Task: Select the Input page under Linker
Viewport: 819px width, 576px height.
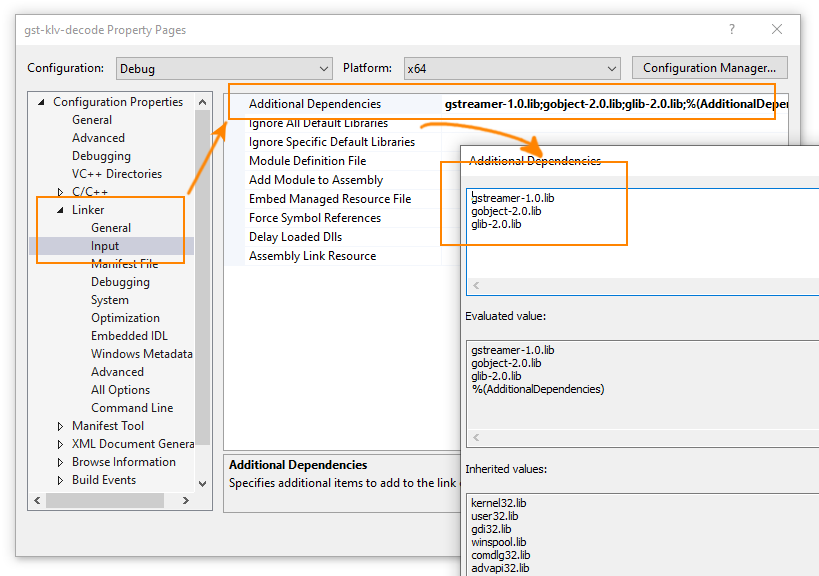Action: click(x=104, y=245)
